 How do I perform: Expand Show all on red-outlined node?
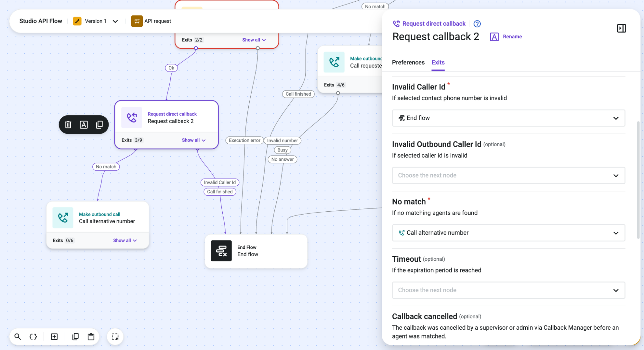pos(254,40)
